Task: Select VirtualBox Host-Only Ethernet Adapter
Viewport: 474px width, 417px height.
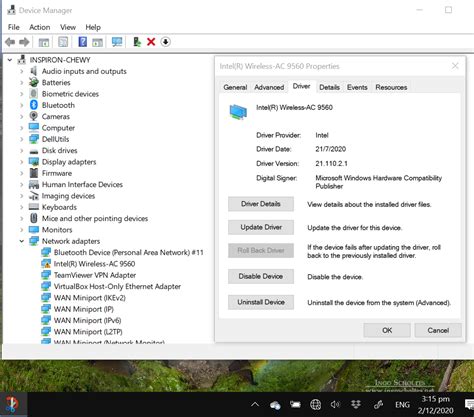Action: point(117,286)
